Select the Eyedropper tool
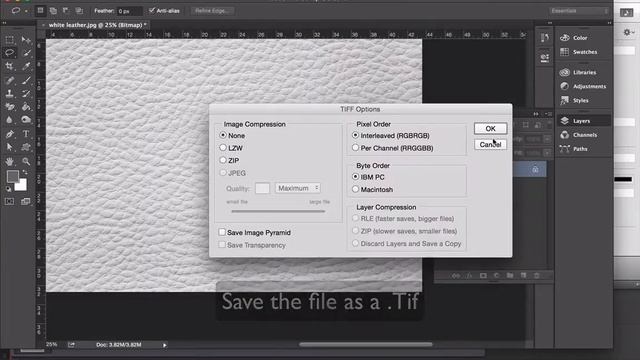 pos(26,66)
